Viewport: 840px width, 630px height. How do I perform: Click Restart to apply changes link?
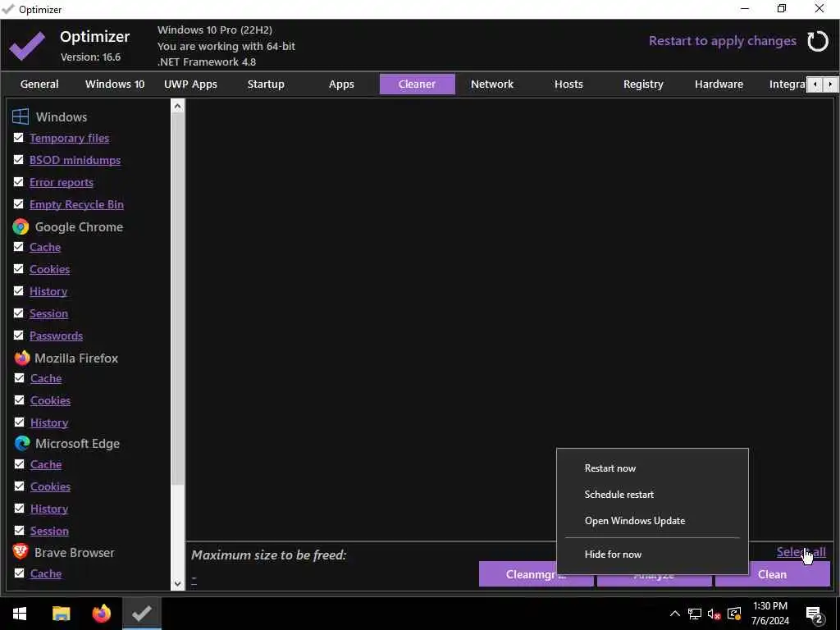coord(722,41)
